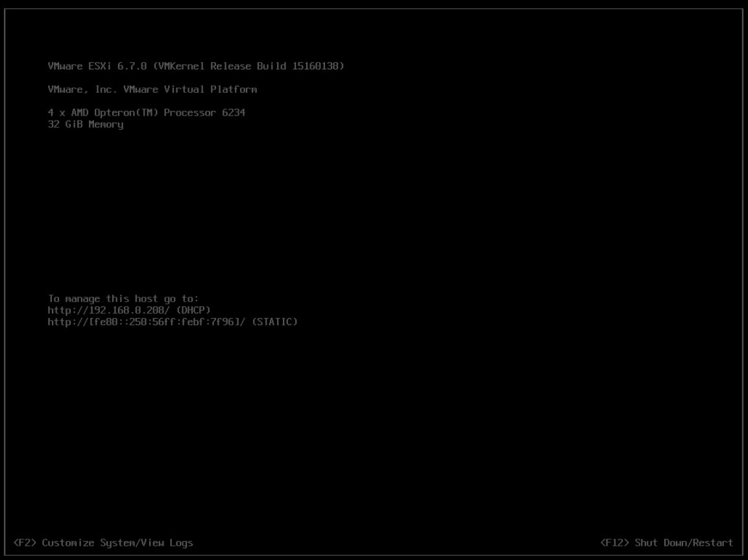Viewport: 748px width, 560px height.
Task: Click the VMKernel Release Build 15160138 text
Action: tap(248, 66)
